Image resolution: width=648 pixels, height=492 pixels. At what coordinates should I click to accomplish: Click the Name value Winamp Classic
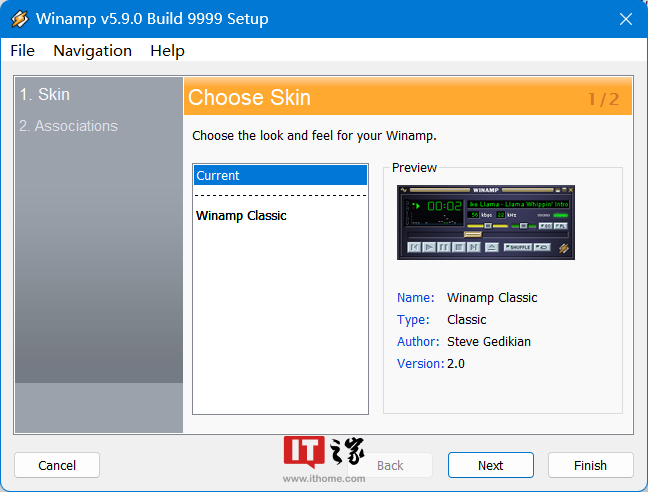(492, 297)
